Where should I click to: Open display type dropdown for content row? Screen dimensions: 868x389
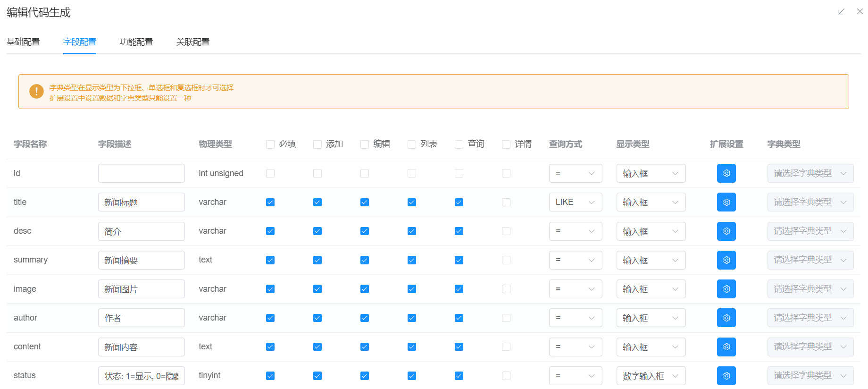pyautogui.click(x=651, y=347)
